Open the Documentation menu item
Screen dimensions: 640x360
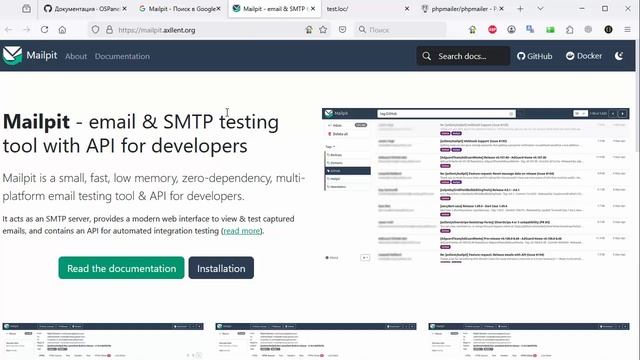(122, 56)
